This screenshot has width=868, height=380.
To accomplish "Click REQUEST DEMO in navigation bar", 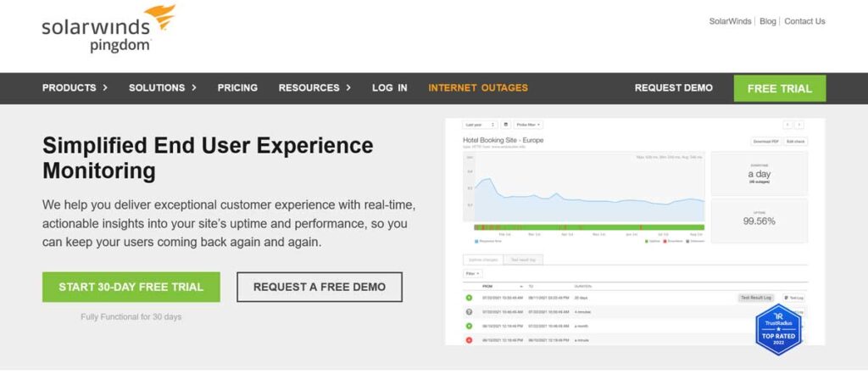I will pyautogui.click(x=674, y=87).
